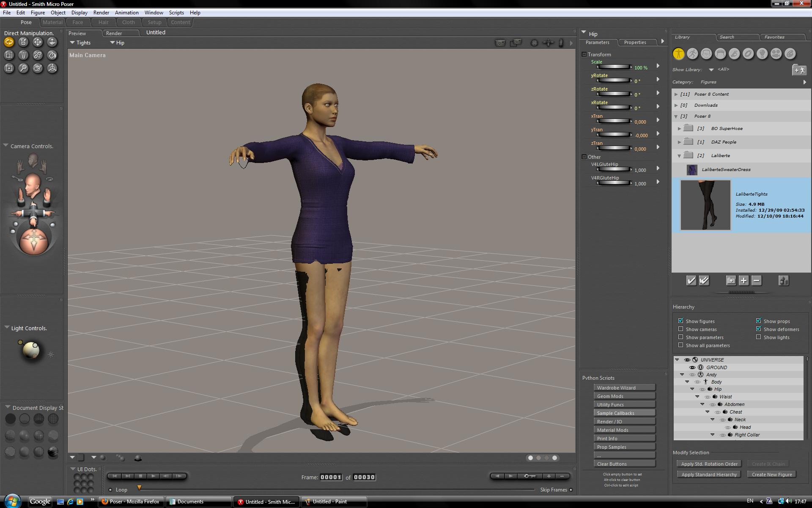Screen dimensions: 812x508
Task: Switch to the Properties tab
Action: point(635,42)
